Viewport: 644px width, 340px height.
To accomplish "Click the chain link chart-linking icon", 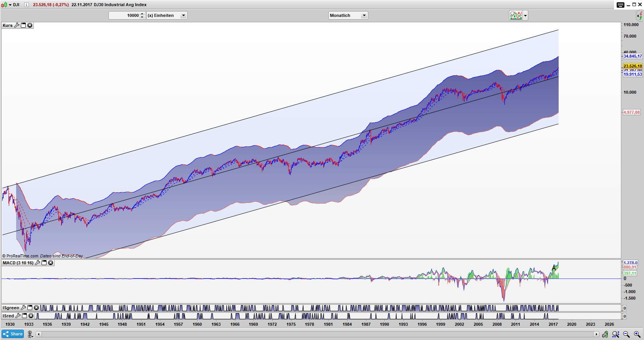I will tap(30, 334).
